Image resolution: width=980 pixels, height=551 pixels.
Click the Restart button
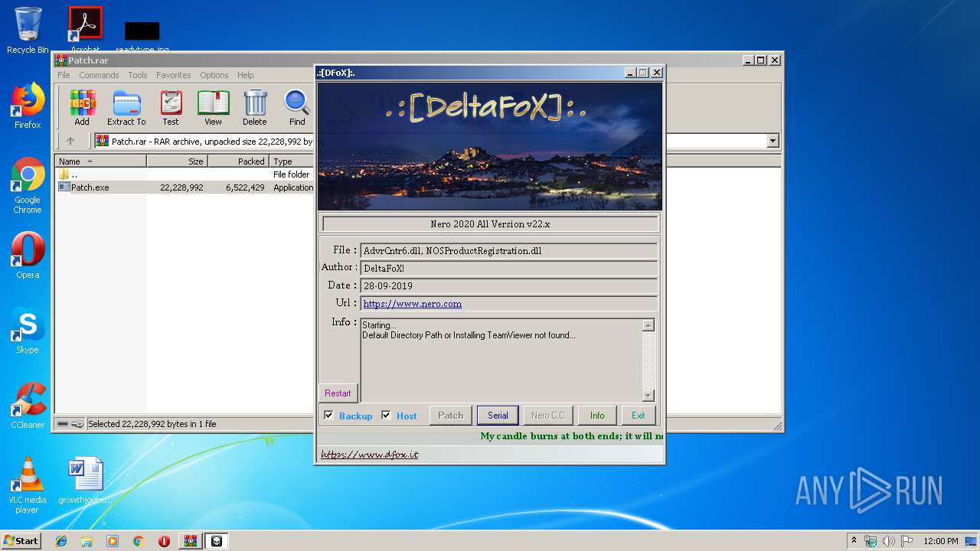tap(338, 393)
